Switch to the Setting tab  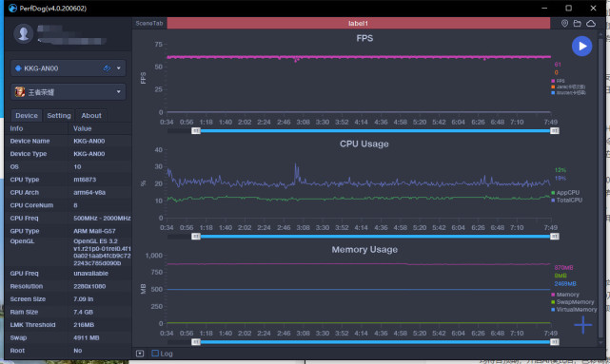59,115
